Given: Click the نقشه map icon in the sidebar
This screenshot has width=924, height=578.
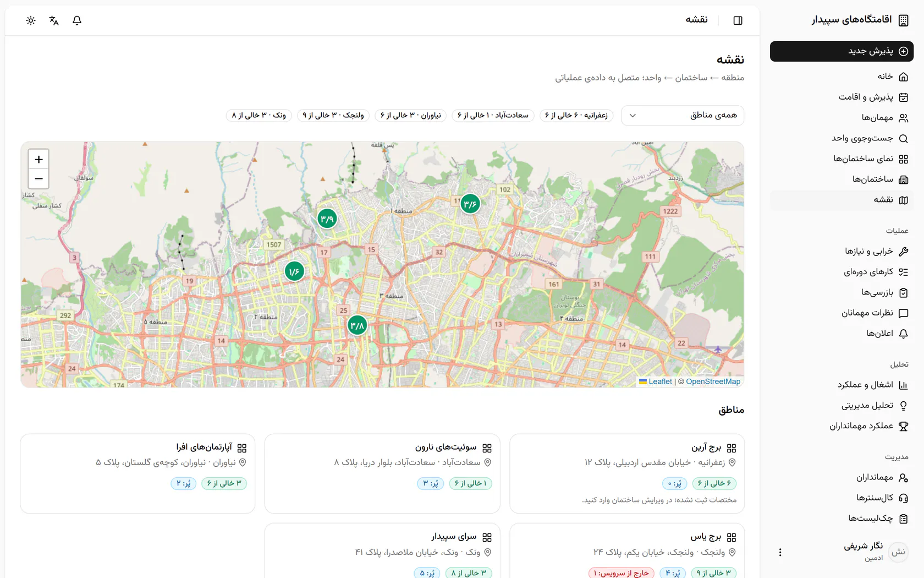Looking at the screenshot, I should (x=903, y=200).
